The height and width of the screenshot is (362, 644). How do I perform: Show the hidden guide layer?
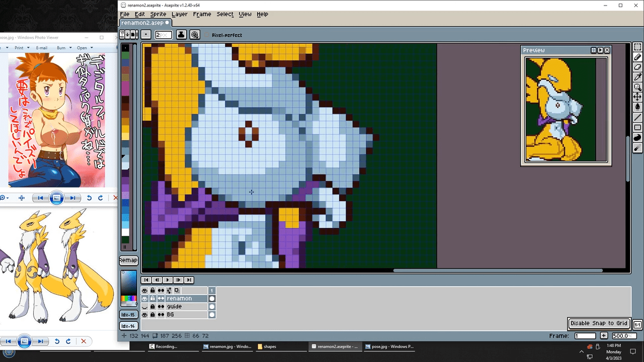[145, 307]
